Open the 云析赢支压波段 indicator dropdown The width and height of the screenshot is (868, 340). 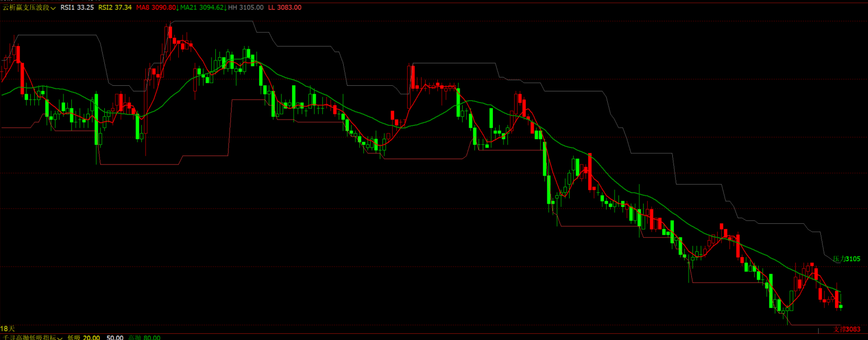pos(26,7)
